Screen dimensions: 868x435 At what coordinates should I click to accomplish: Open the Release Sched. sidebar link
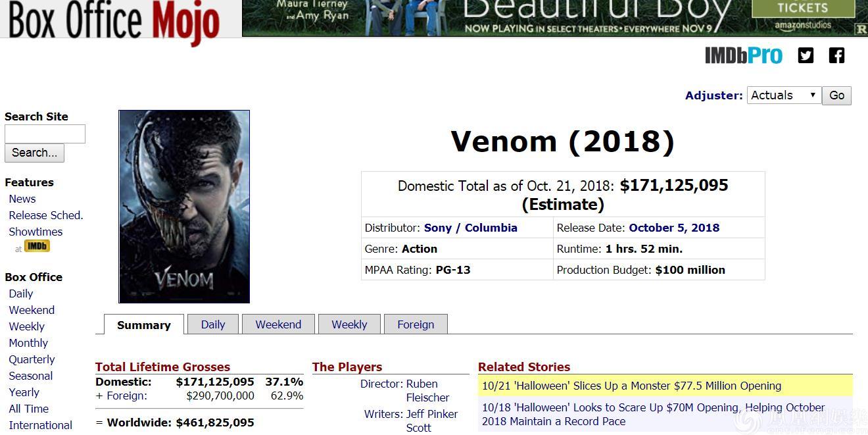pyautogui.click(x=46, y=215)
